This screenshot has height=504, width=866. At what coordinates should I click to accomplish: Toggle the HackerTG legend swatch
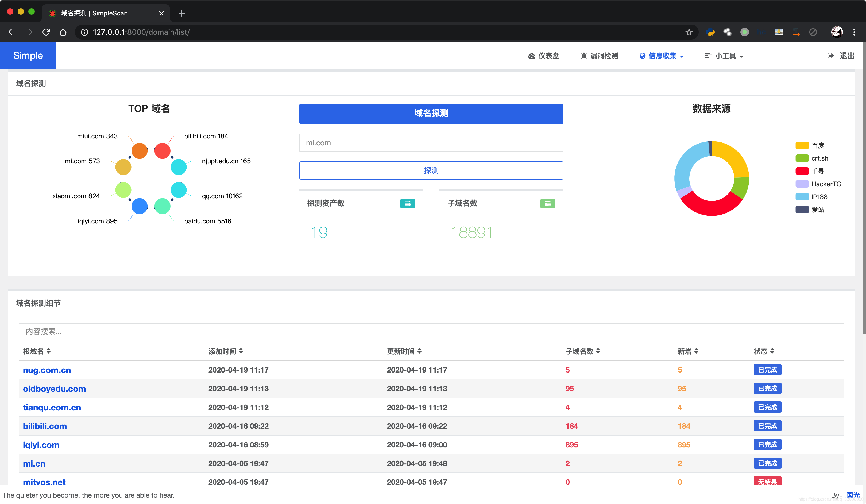coord(802,184)
